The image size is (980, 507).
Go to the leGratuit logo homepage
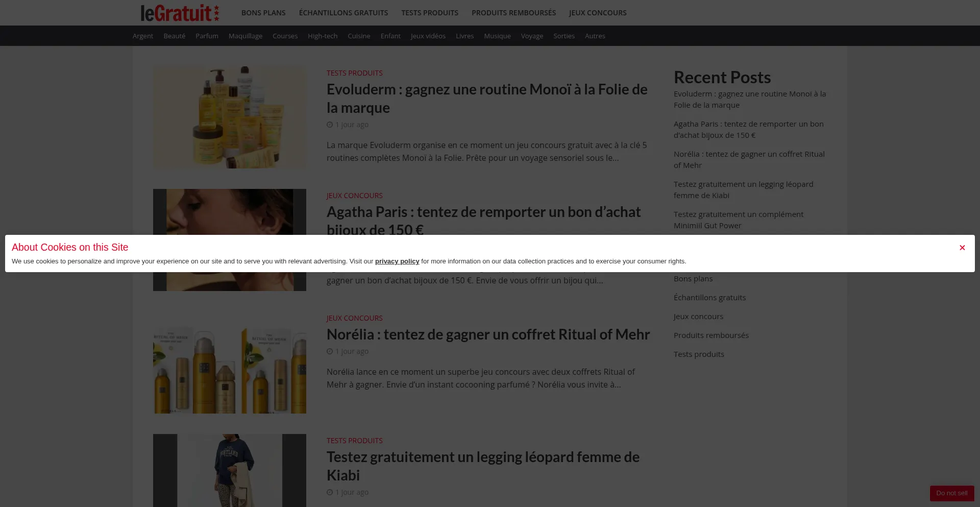point(180,13)
